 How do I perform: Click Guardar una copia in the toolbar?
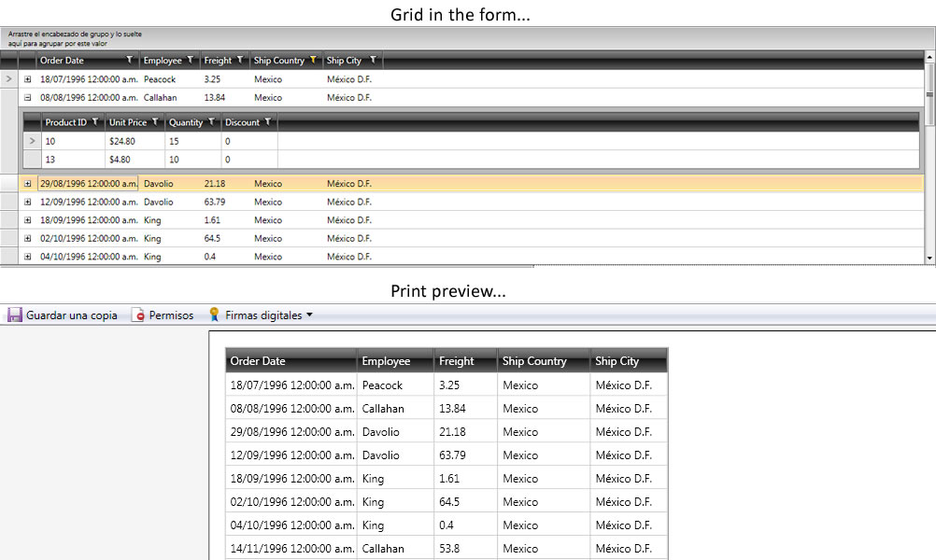point(63,315)
